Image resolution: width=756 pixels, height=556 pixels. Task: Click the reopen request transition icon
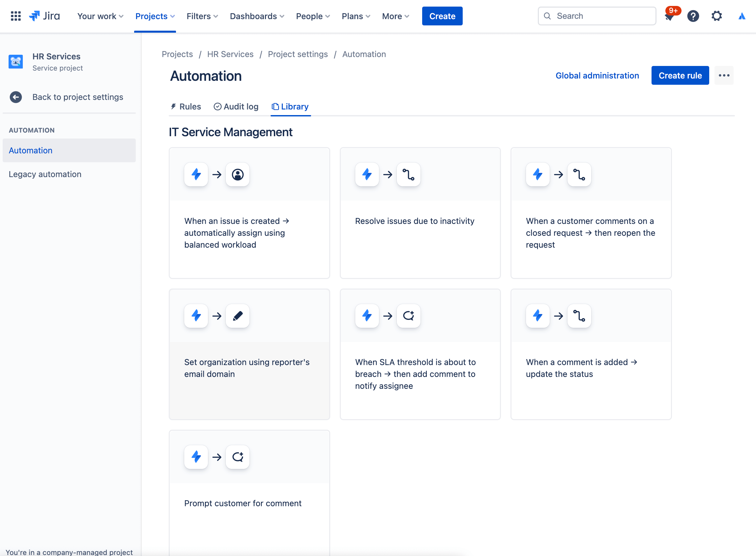[x=579, y=174]
